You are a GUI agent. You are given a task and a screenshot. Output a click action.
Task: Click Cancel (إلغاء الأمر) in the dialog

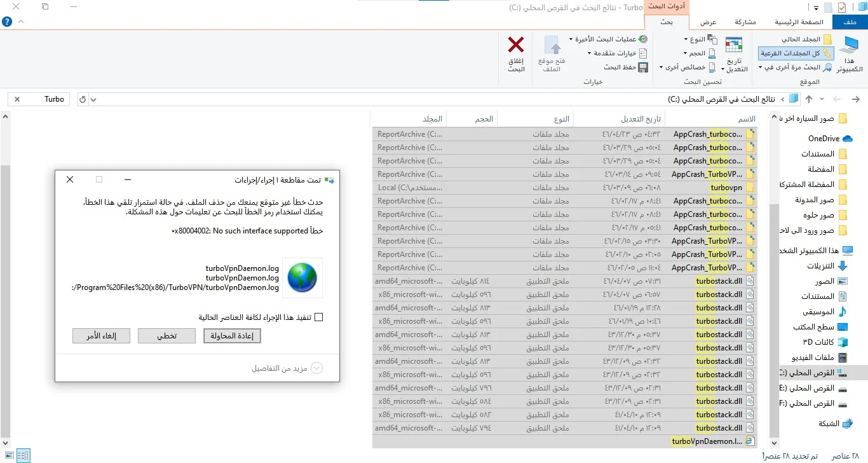101,336
